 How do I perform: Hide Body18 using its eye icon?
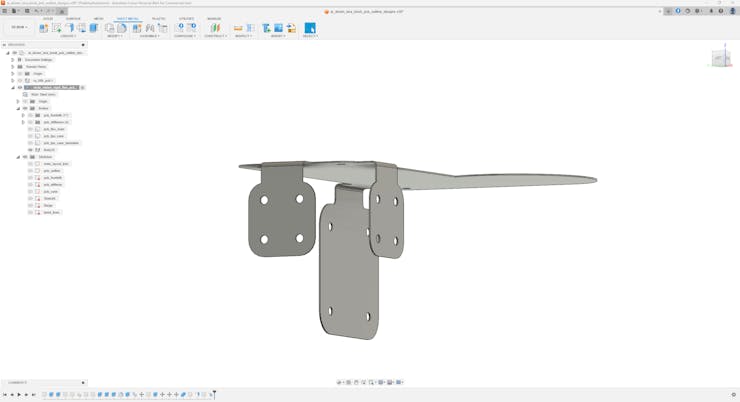point(30,150)
